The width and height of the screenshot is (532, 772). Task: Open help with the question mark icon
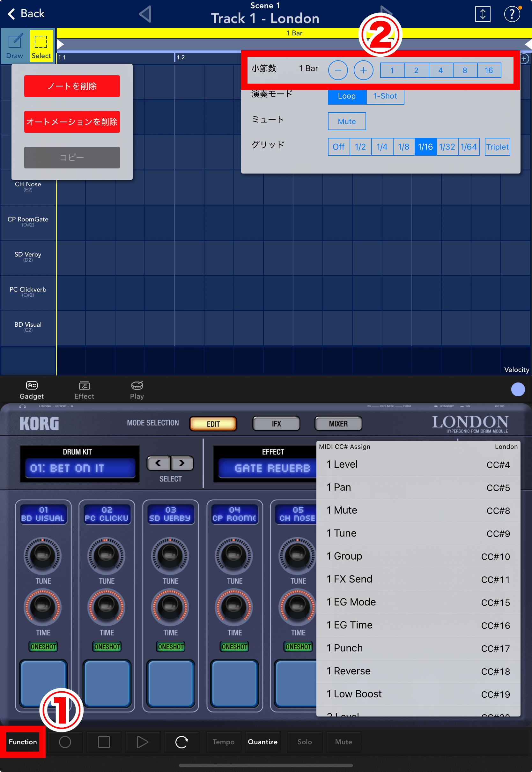[x=512, y=14]
